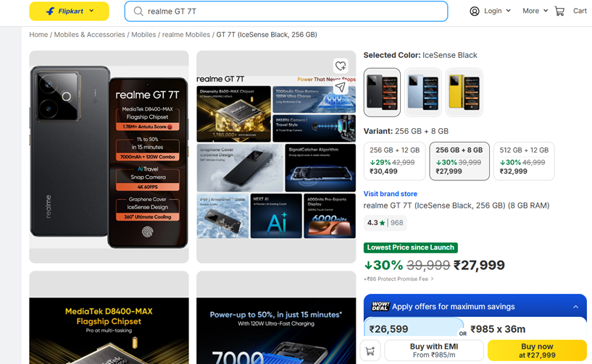Open the More dropdown menu
Screen dimensions: 592x364
pyautogui.click(x=535, y=11)
